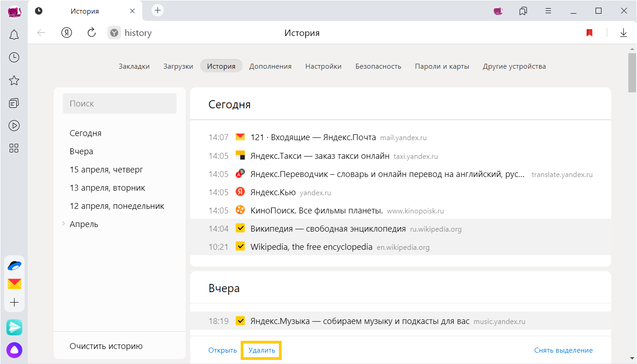The height and width of the screenshot is (364, 637).
Task: Close the История tab
Action: tap(132, 11)
